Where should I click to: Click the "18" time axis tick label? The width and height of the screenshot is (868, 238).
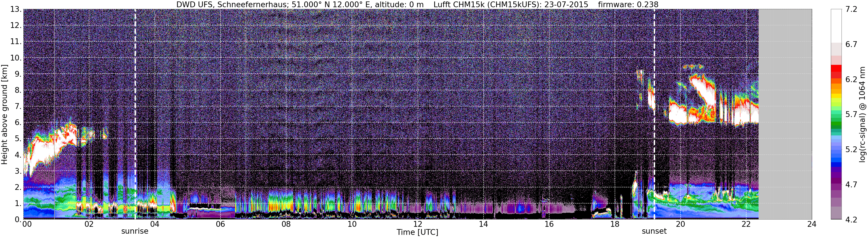(x=614, y=224)
